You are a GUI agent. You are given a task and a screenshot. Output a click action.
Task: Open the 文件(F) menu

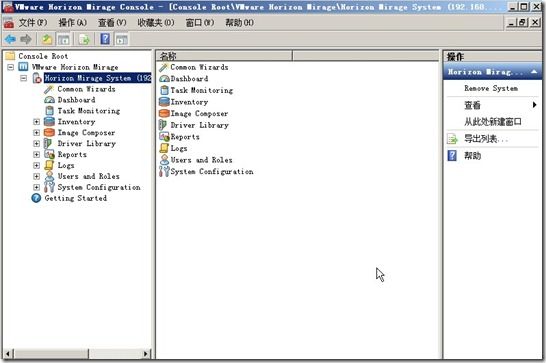click(33, 23)
